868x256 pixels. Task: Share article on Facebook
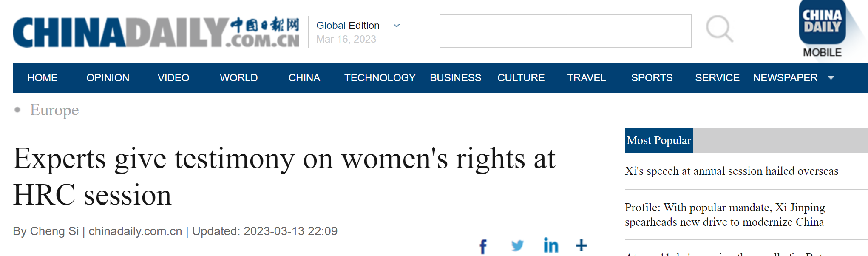483,246
